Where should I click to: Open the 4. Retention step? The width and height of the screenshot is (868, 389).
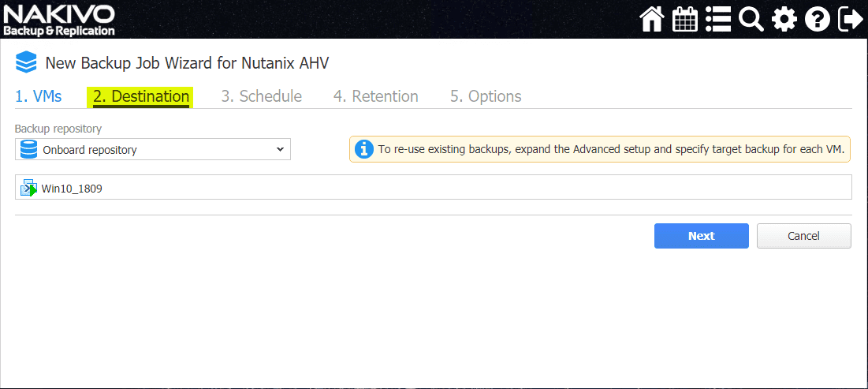(x=375, y=96)
